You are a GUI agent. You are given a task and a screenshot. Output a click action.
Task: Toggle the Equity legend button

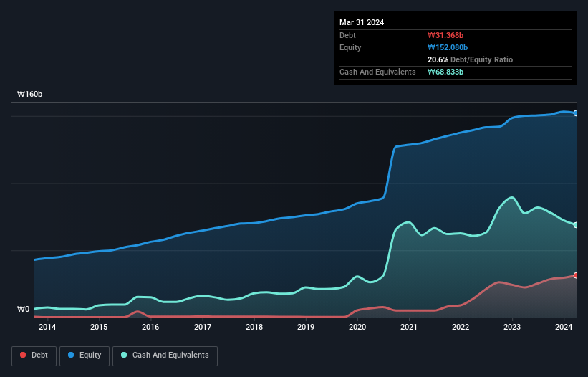pyautogui.click(x=85, y=355)
